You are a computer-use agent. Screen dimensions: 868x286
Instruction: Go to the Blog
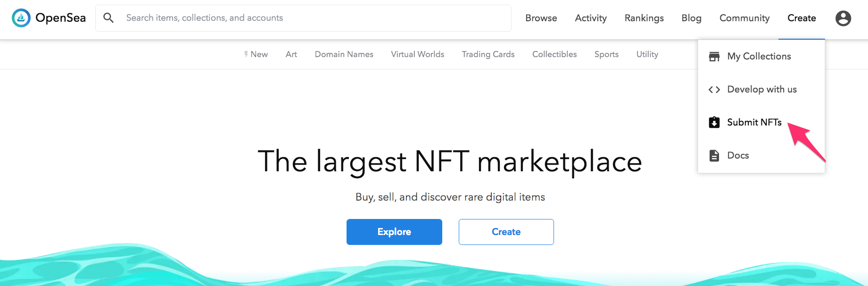click(x=692, y=18)
